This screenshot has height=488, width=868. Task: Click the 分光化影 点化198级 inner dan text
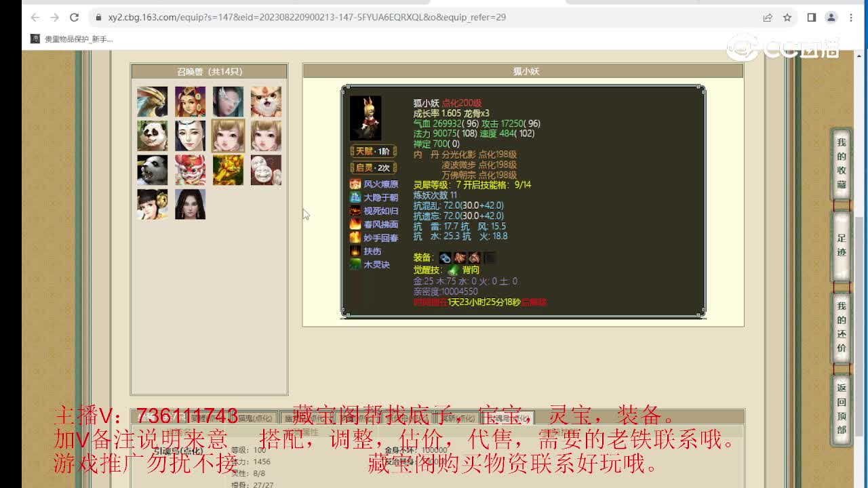479,155
